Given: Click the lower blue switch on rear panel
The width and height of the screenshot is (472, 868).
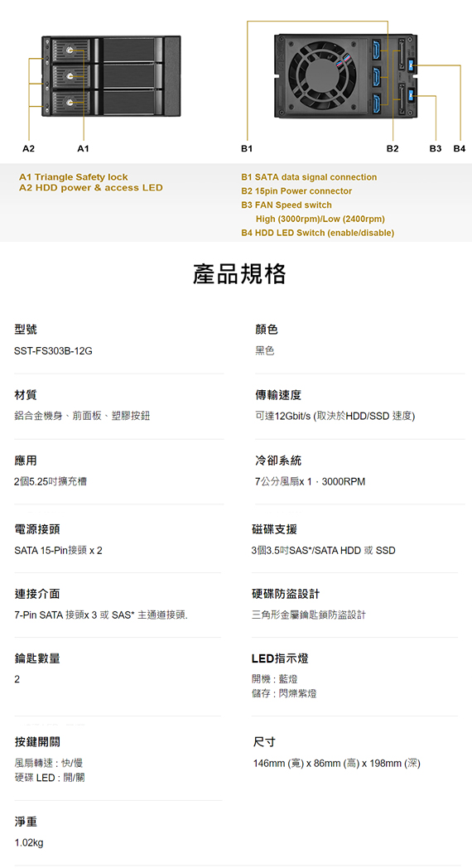Looking at the screenshot, I should click(x=410, y=96).
